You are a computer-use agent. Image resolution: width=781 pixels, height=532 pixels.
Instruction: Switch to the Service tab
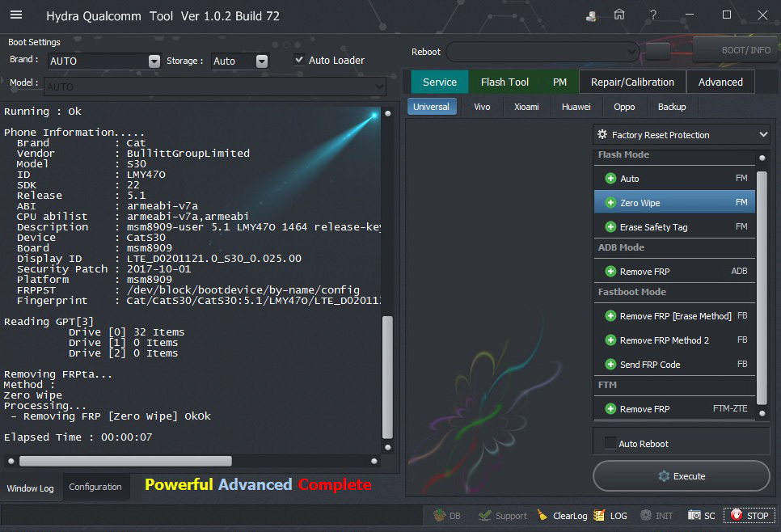pos(440,82)
